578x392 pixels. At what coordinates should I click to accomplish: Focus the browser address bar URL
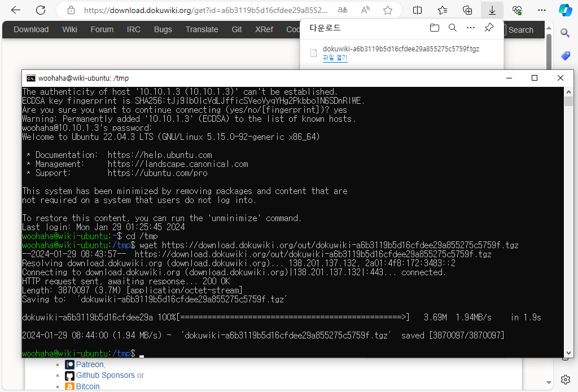tap(205, 10)
